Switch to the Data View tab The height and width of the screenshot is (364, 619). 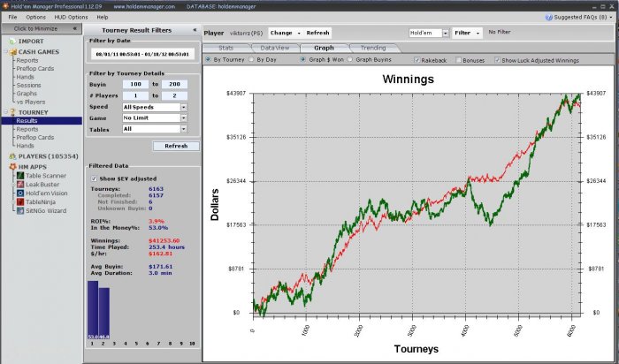click(275, 48)
